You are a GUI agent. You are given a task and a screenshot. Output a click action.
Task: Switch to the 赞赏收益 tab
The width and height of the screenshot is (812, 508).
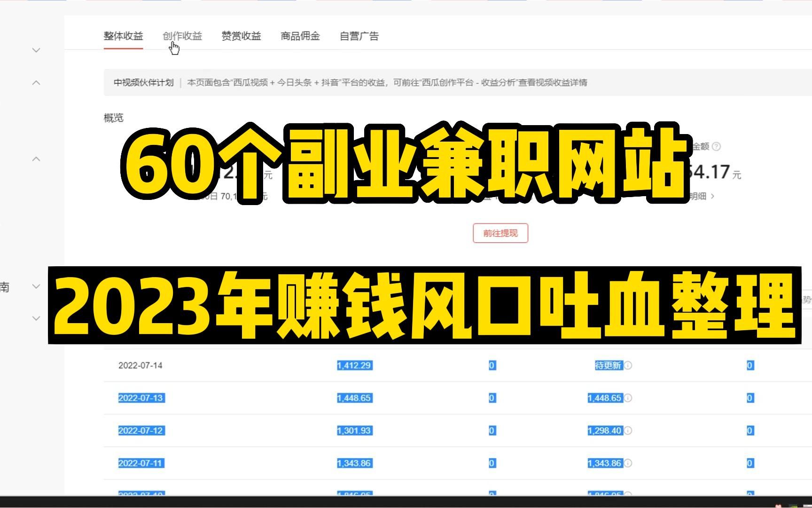coord(241,36)
